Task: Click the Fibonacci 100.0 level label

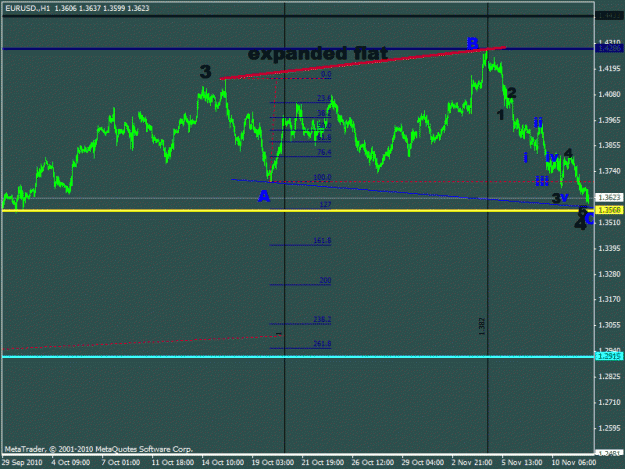Action: pos(322,177)
